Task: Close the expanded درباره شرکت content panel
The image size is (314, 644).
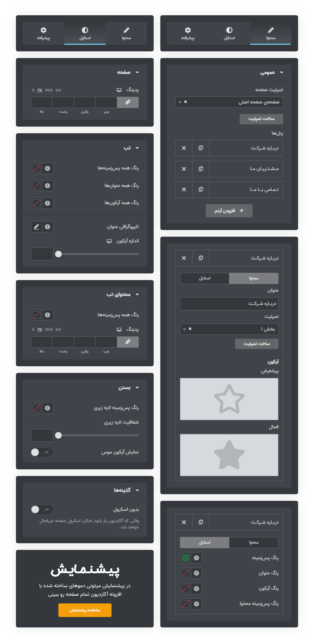Action: [184, 258]
